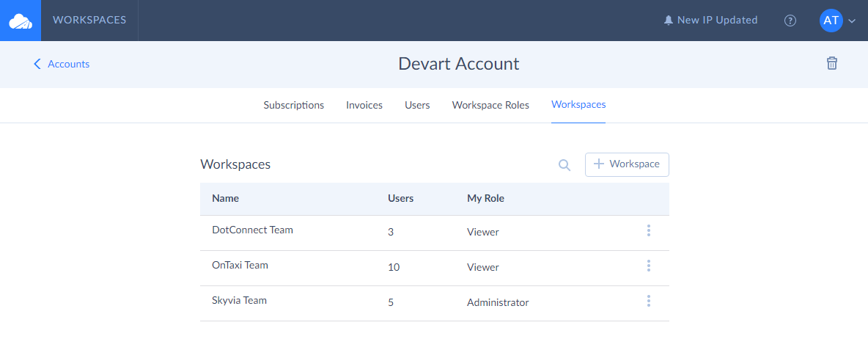
Task: Go back to Accounts
Action: [62, 65]
